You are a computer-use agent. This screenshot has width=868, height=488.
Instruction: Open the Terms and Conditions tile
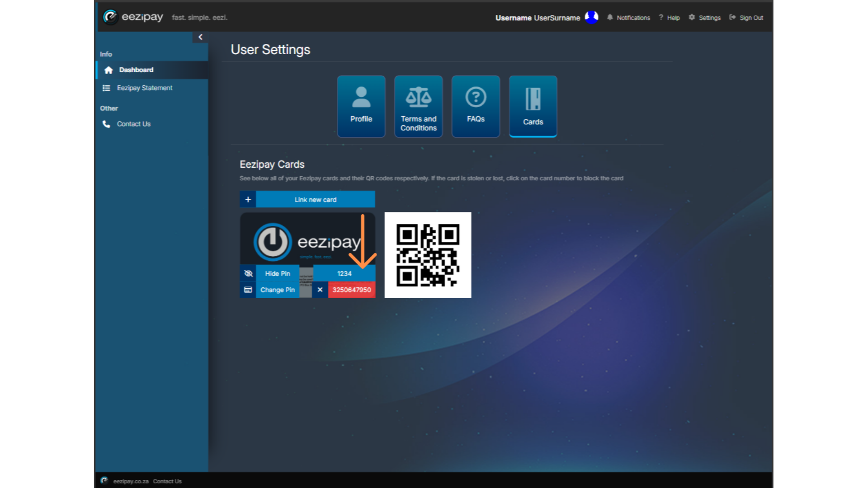(x=419, y=106)
